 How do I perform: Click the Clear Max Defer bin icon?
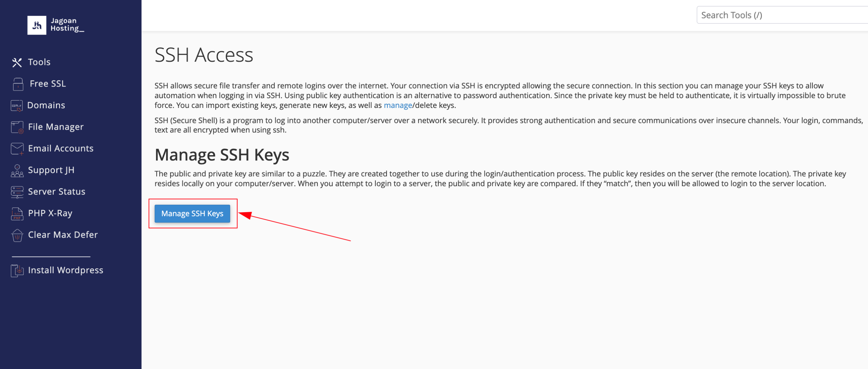17,235
